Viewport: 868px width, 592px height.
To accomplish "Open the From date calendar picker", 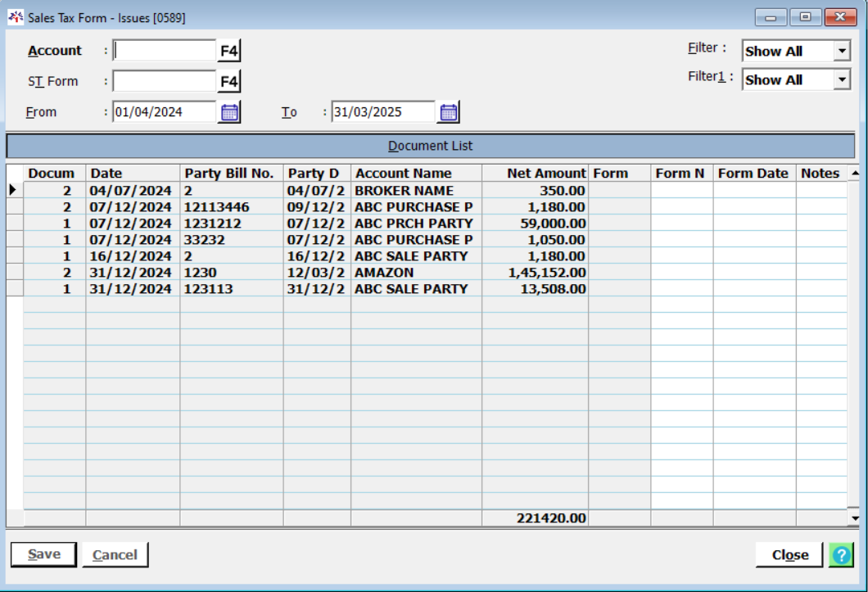I will (x=230, y=112).
